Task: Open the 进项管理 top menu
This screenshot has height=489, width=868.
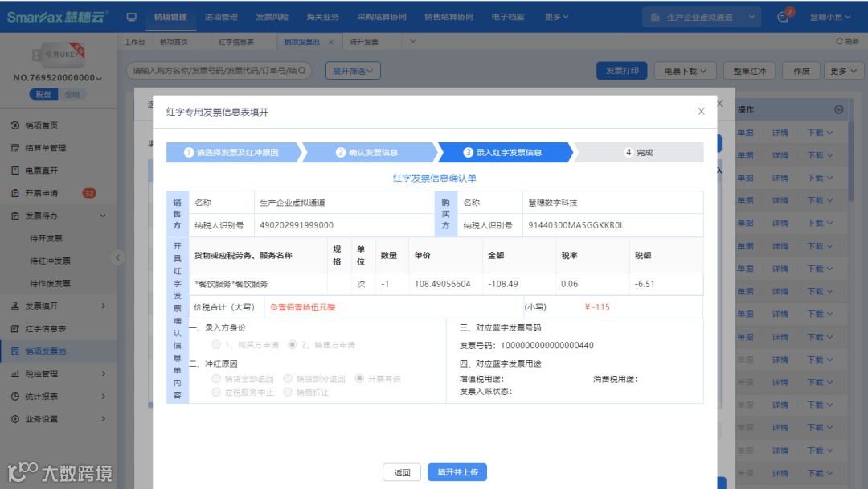Action: (x=221, y=17)
